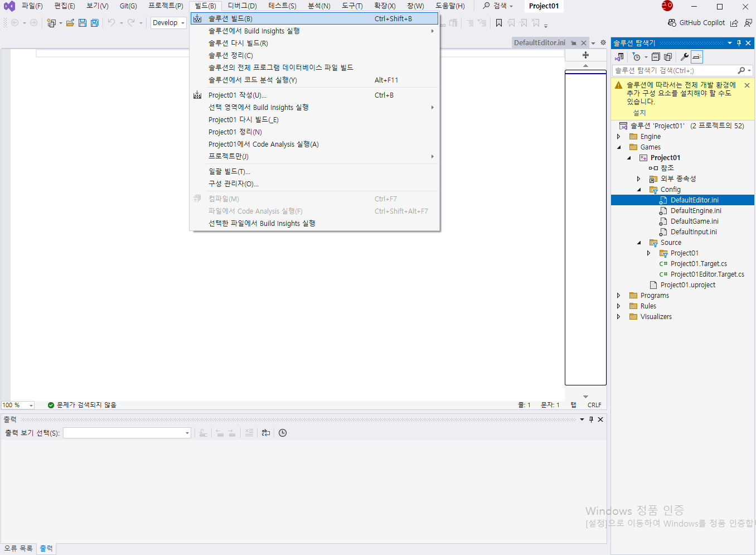
Task: Select DefaultEngine.ini in Solution Explorer
Action: 696,211
